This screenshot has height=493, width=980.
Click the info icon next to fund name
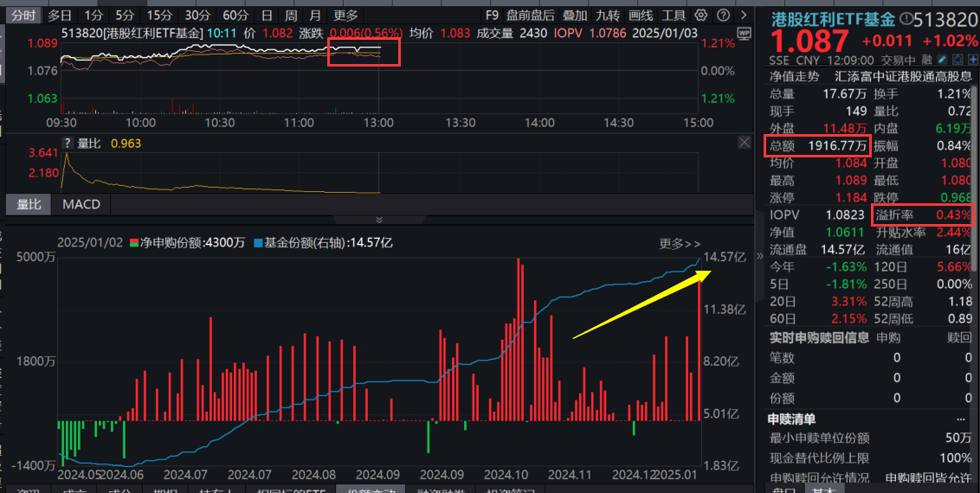906,18
